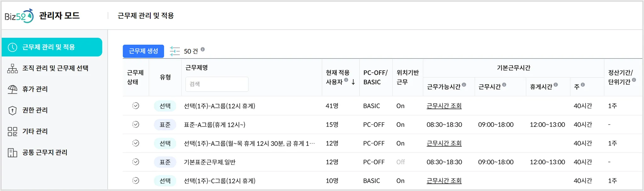644x191 pixels.
Task: Open 근무시간 조회 link in first row
Action: pyautogui.click(x=444, y=106)
